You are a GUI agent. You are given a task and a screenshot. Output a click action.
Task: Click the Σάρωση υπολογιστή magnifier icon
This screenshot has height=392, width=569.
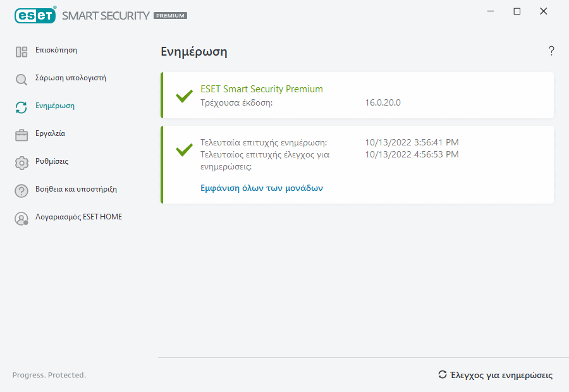coord(21,80)
